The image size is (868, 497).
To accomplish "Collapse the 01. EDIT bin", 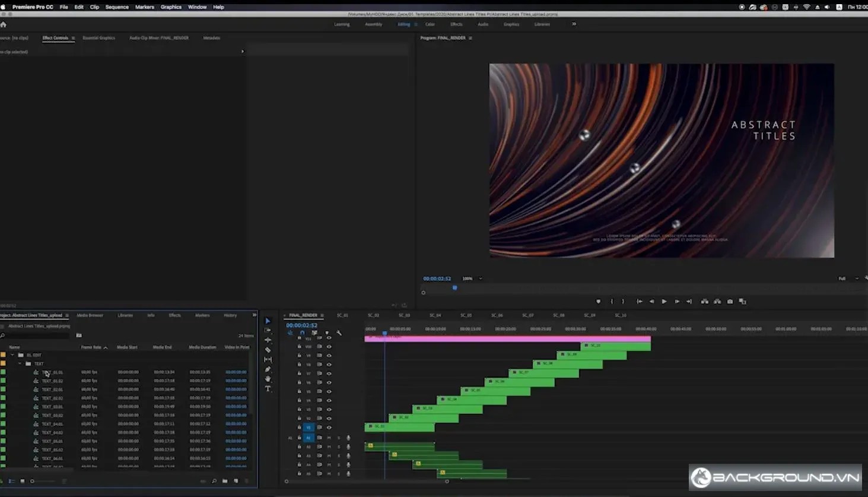I will pos(12,355).
